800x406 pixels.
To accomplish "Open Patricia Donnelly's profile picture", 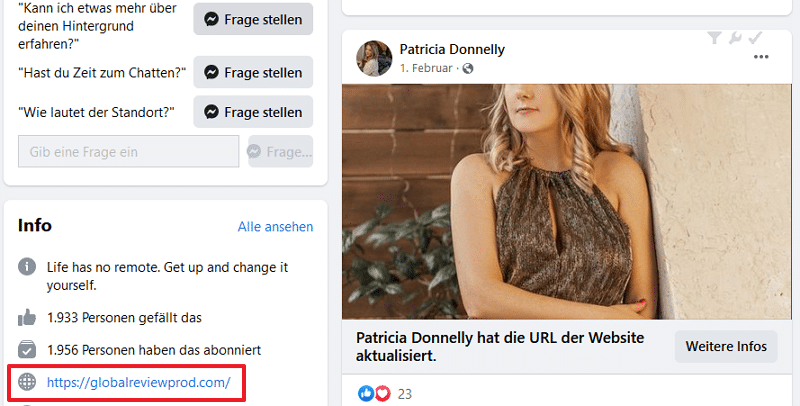I will click(374, 58).
